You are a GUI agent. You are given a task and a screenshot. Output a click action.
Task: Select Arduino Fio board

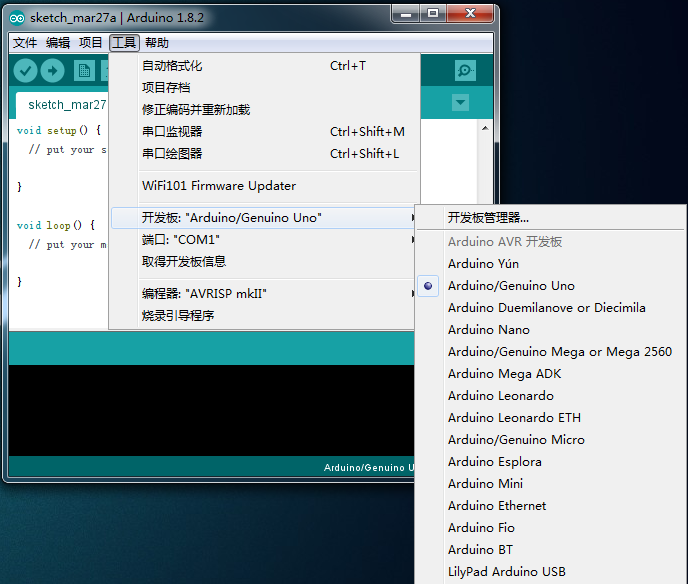pos(551,528)
